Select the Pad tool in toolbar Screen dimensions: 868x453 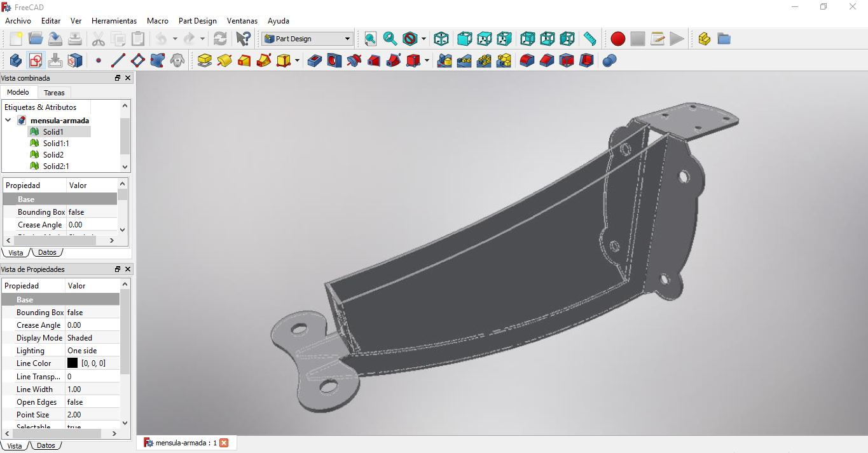pyautogui.click(x=204, y=60)
